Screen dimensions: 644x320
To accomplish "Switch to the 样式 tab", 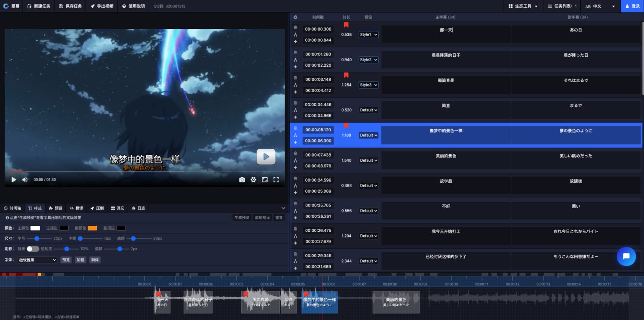I will click(x=35, y=208).
